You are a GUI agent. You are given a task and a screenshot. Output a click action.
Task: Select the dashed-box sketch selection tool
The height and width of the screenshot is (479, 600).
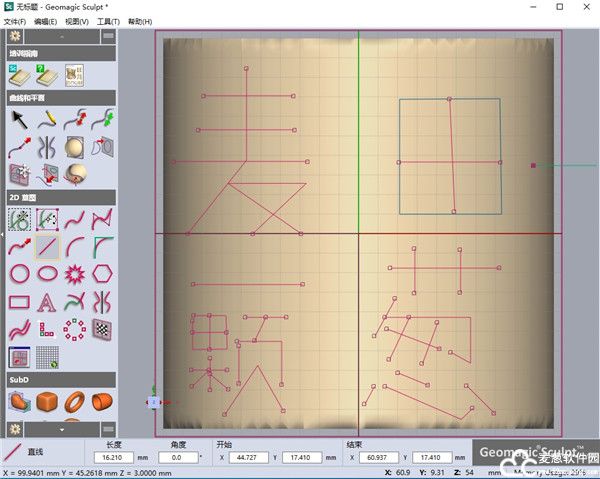pos(19,219)
